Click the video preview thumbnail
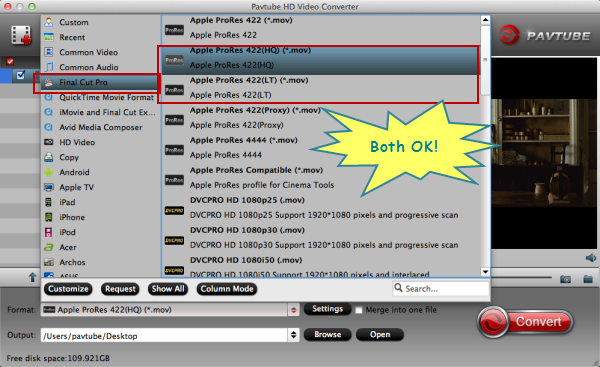This screenshot has height=367, width=600. click(x=544, y=153)
